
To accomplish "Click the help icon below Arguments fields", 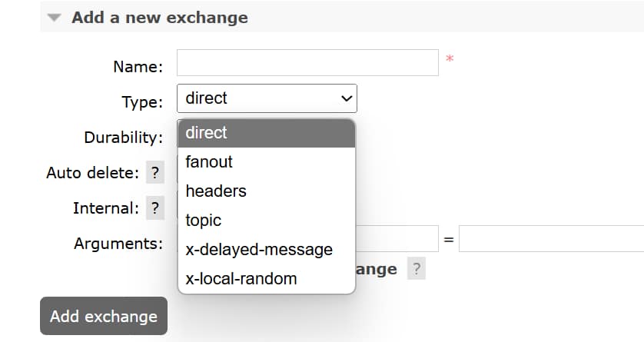I will tap(416, 269).
